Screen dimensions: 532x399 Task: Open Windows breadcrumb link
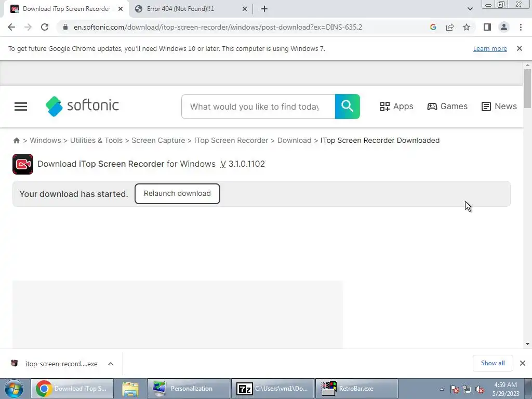pyautogui.click(x=46, y=140)
